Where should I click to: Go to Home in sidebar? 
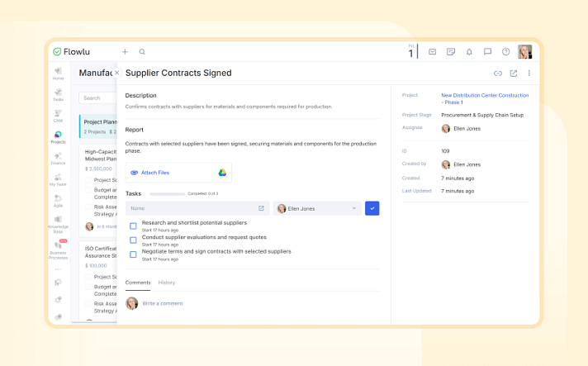pos(58,74)
